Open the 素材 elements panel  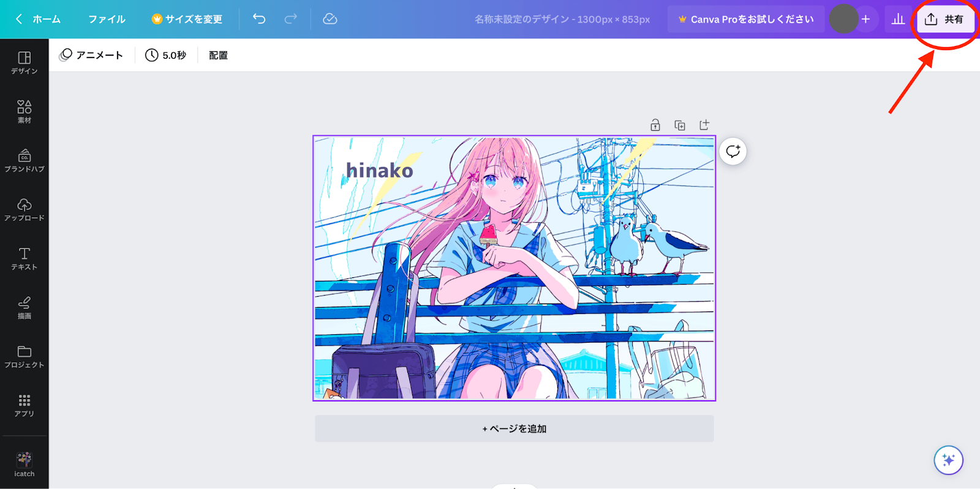24,112
